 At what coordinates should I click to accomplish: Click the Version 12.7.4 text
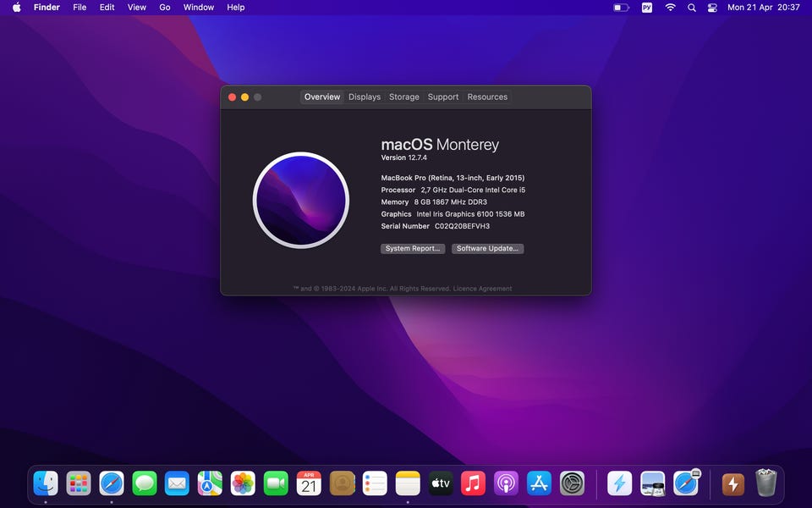pos(404,157)
